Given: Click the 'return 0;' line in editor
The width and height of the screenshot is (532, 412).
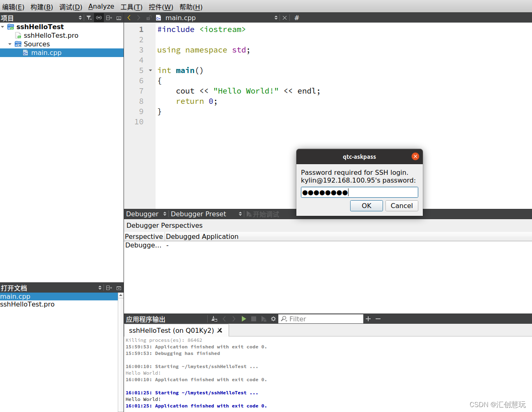Looking at the screenshot, I should pos(197,101).
